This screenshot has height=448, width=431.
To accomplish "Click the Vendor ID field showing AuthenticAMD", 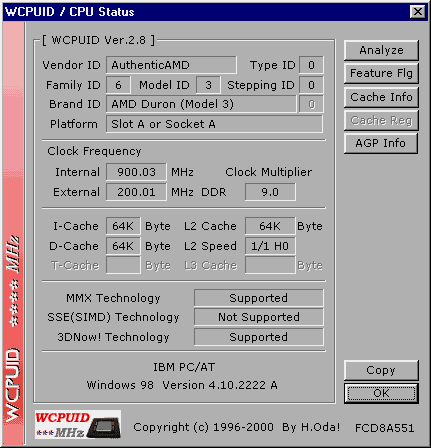I will pos(171,65).
